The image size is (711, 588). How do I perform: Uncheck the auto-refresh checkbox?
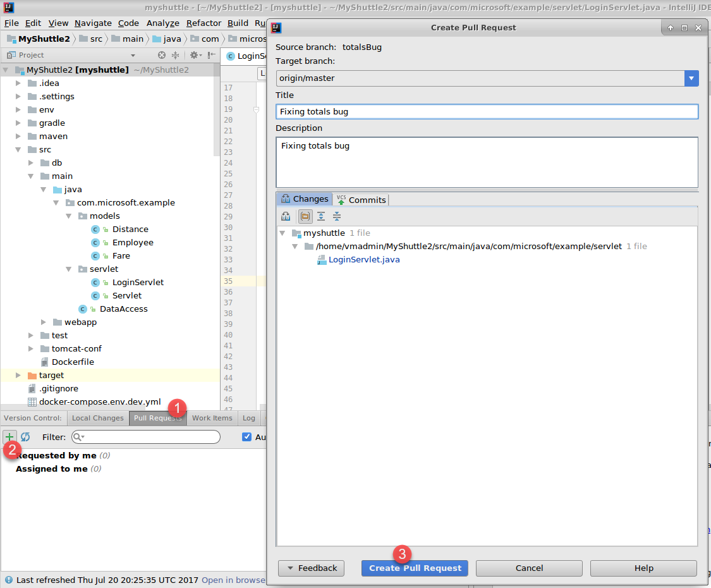click(246, 436)
